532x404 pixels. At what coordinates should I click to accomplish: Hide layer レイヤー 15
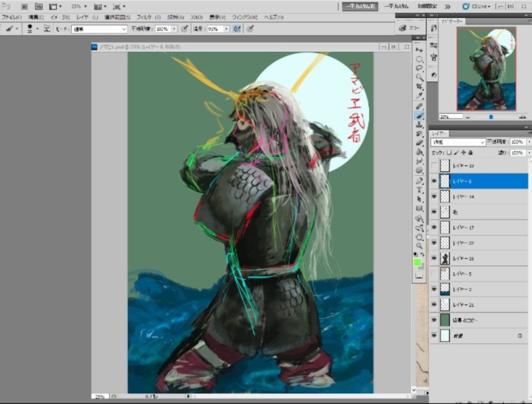click(x=434, y=258)
